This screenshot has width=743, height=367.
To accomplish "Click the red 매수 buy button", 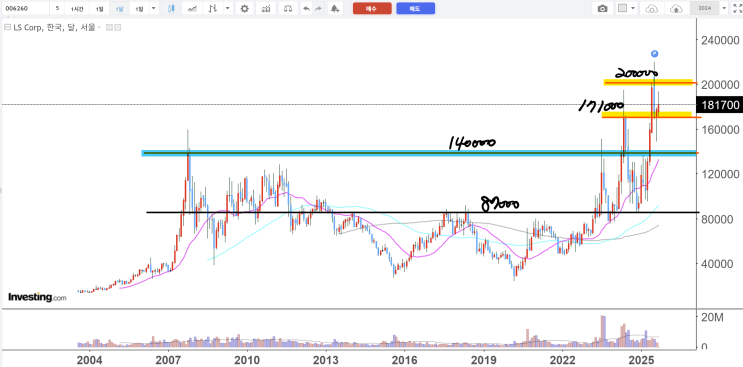I will [372, 9].
